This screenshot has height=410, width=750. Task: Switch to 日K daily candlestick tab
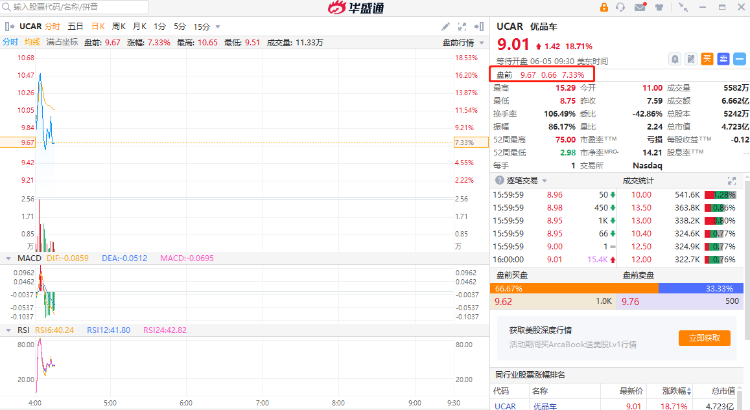coord(98,26)
